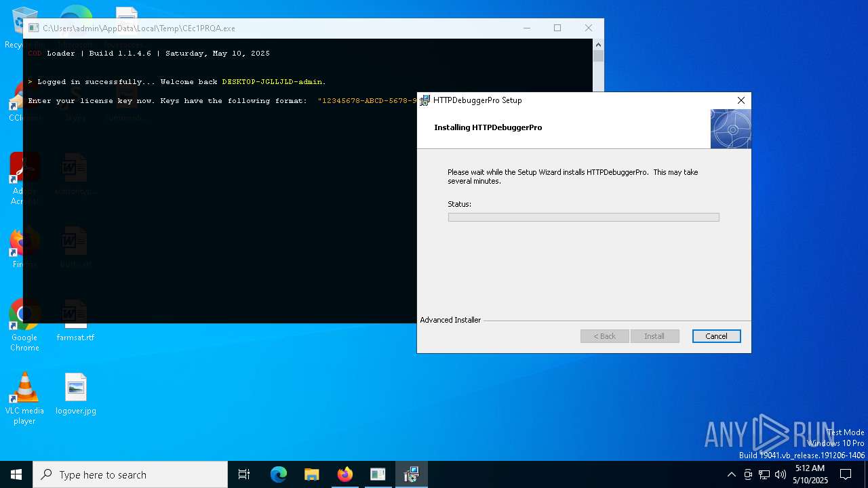The image size is (868, 488).
Task: Click the HTTPDebuggerPro Setup title icon
Action: coord(425,100)
